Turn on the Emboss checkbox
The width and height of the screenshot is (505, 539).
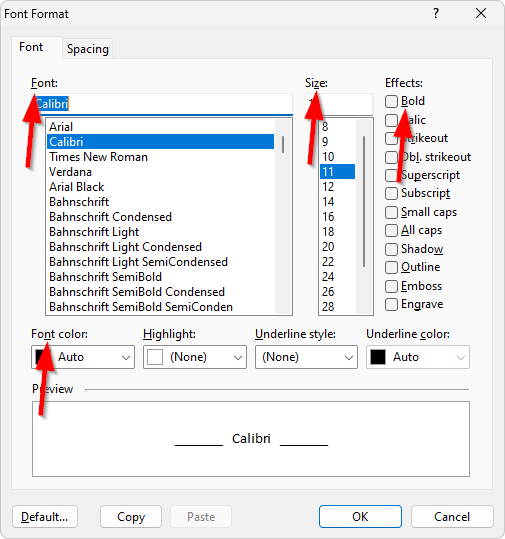(x=391, y=286)
